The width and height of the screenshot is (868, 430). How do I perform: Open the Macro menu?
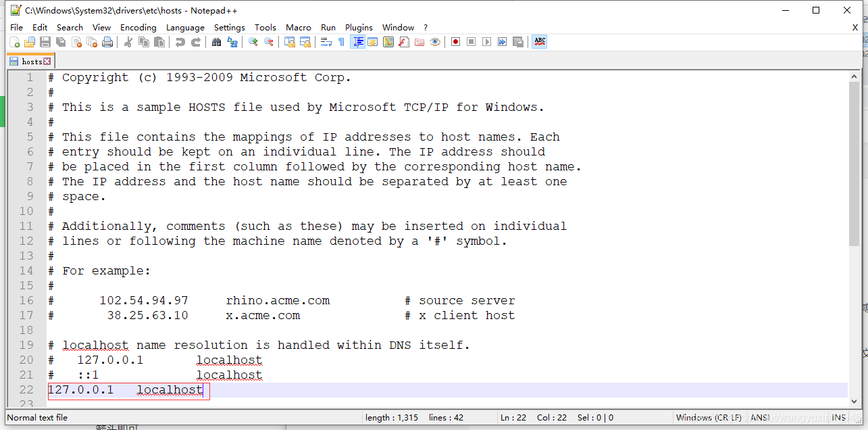coord(299,28)
